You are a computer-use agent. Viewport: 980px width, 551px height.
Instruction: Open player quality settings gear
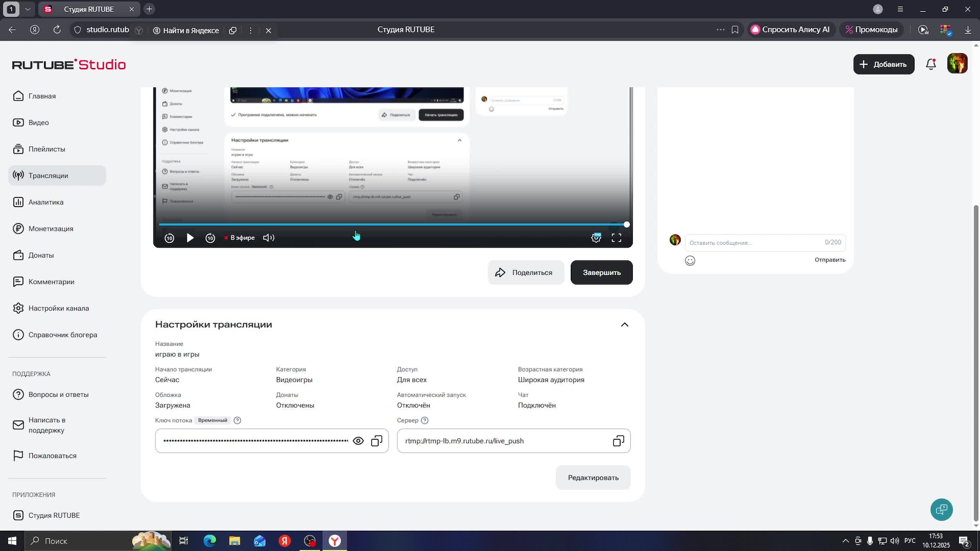tap(596, 238)
